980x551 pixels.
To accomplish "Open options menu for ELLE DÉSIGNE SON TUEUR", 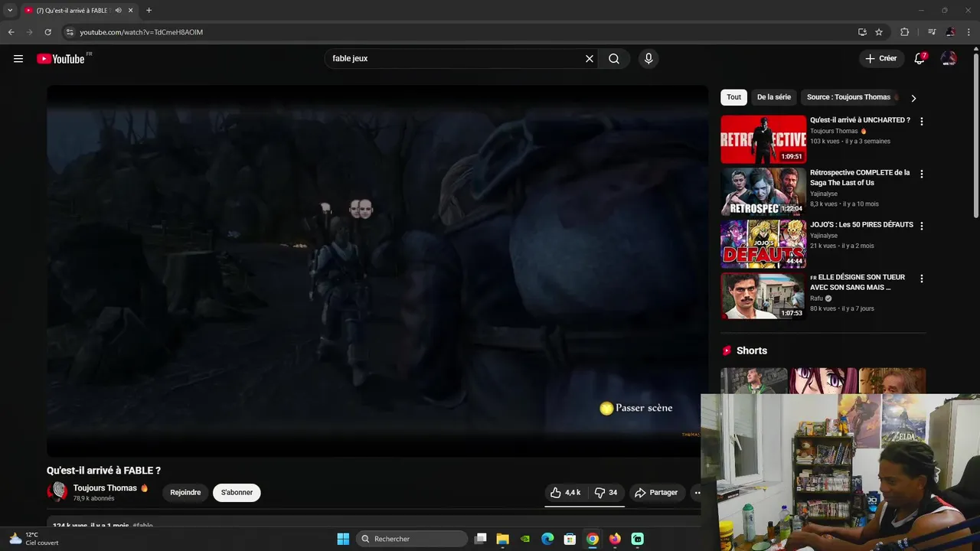I will (922, 279).
